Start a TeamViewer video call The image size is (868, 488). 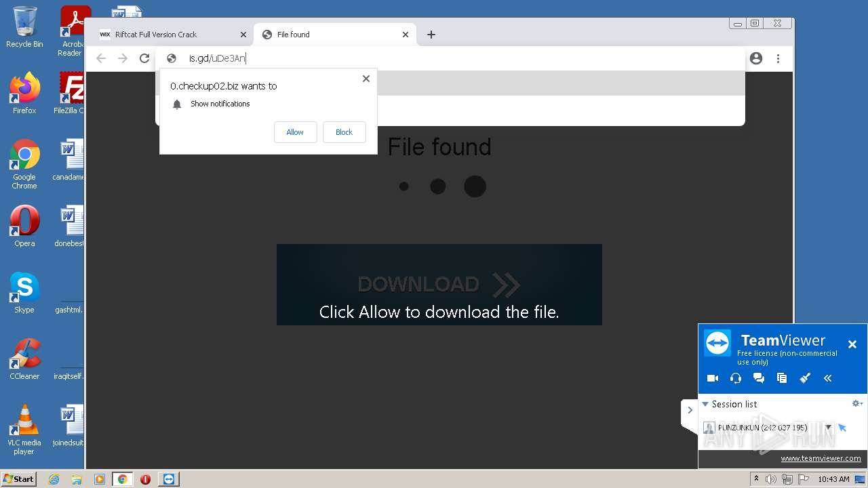pos(713,378)
